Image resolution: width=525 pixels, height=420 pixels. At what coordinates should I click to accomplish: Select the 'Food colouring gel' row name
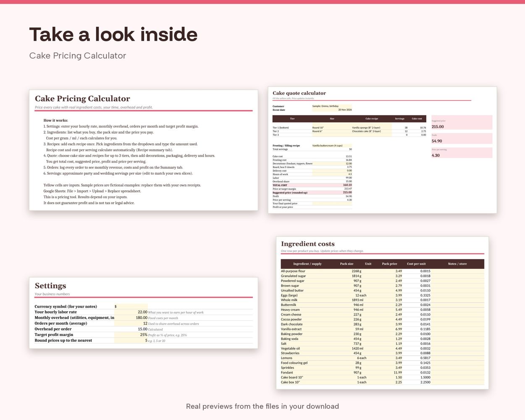pos(294,363)
